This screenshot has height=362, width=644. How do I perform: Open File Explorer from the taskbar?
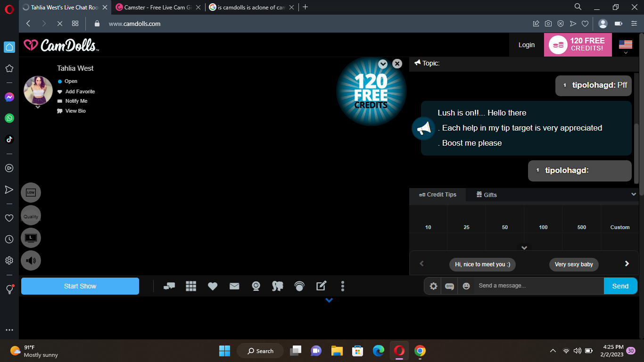click(337, 351)
